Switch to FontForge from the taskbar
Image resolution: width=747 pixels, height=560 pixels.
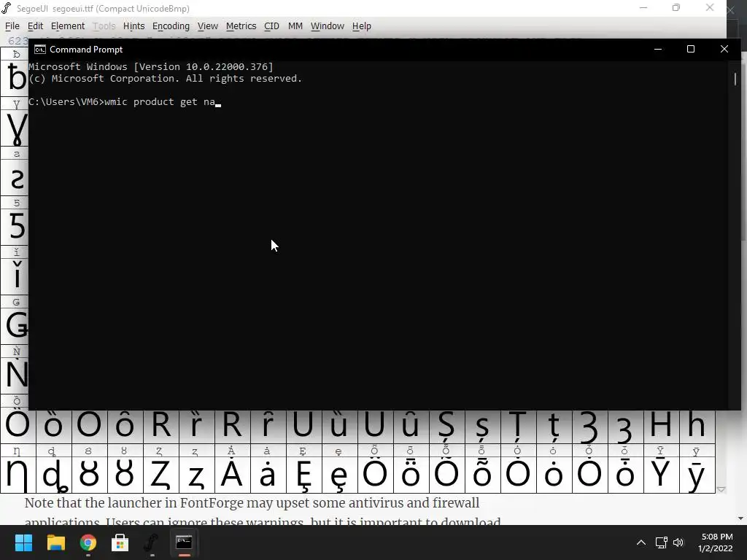152,542
